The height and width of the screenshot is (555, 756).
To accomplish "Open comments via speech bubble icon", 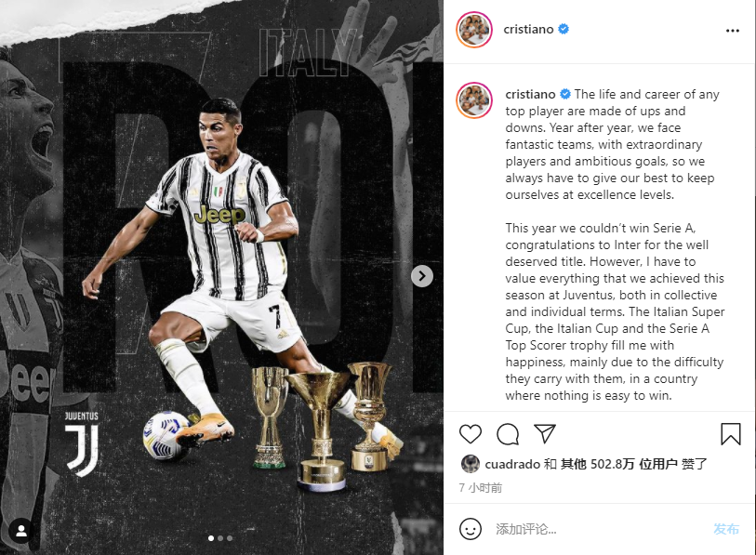I will (508, 434).
